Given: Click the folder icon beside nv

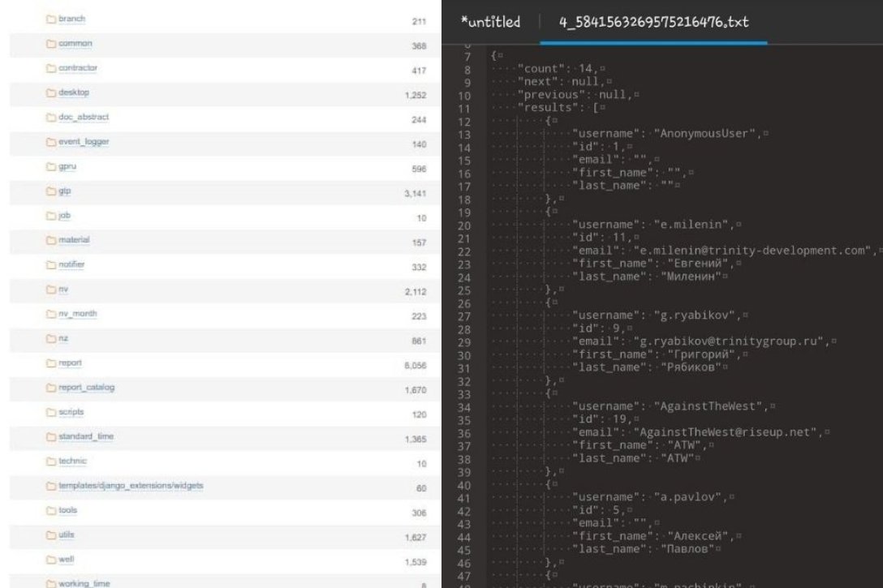Looking at the screenshot, I should [x=52, y=290].
